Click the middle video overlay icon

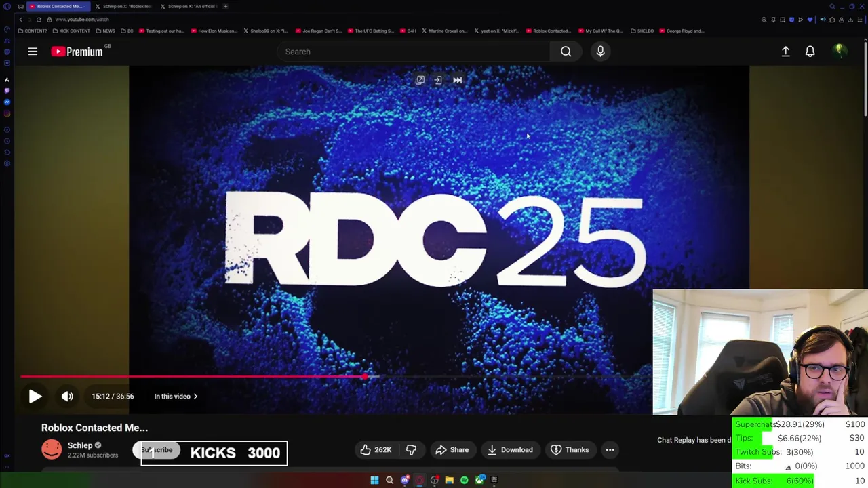point(438,81)
